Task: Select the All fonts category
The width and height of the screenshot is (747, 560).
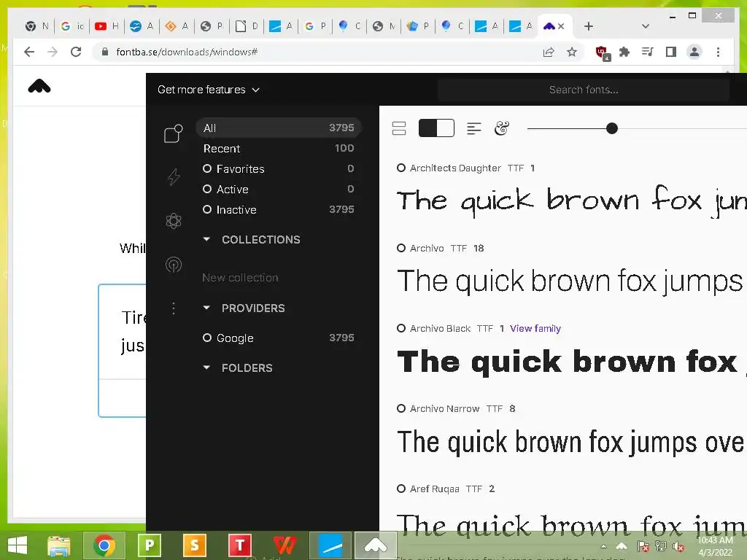Action: 279,128
